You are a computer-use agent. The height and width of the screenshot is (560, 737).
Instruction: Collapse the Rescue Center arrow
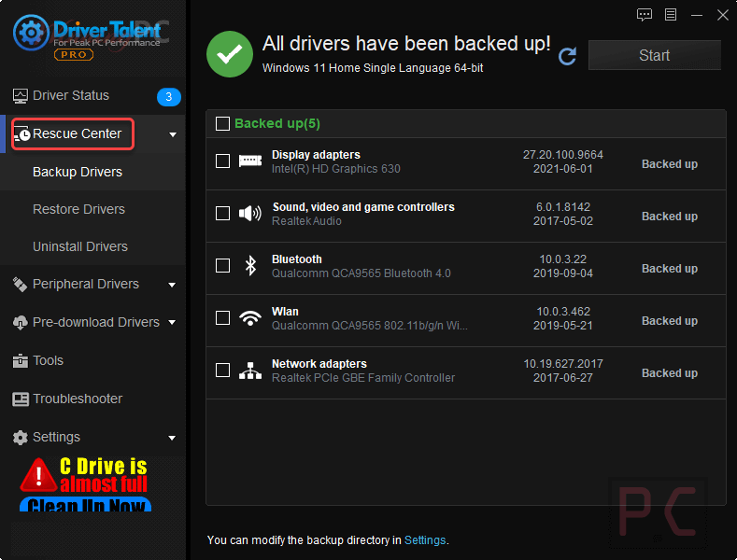point(173,134)
